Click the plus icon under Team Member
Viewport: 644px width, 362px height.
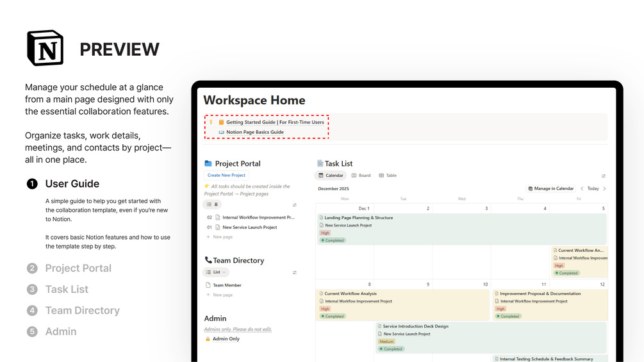click(x=208, y=295)
